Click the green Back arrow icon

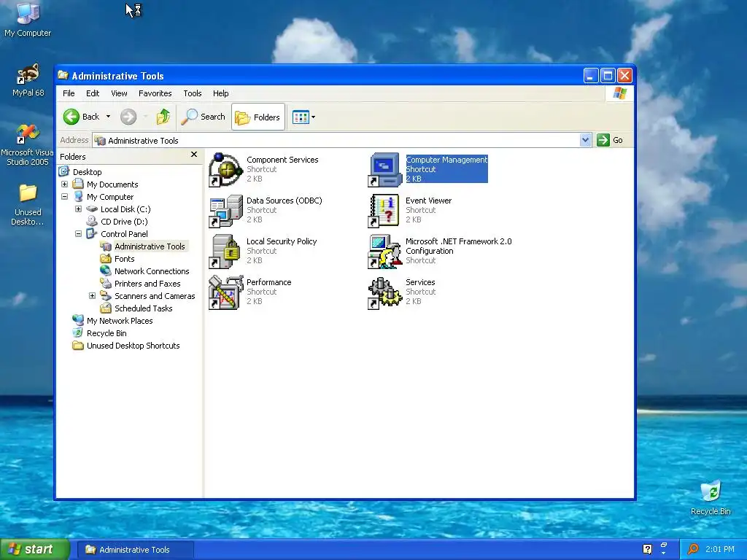(x=71, y=117)
